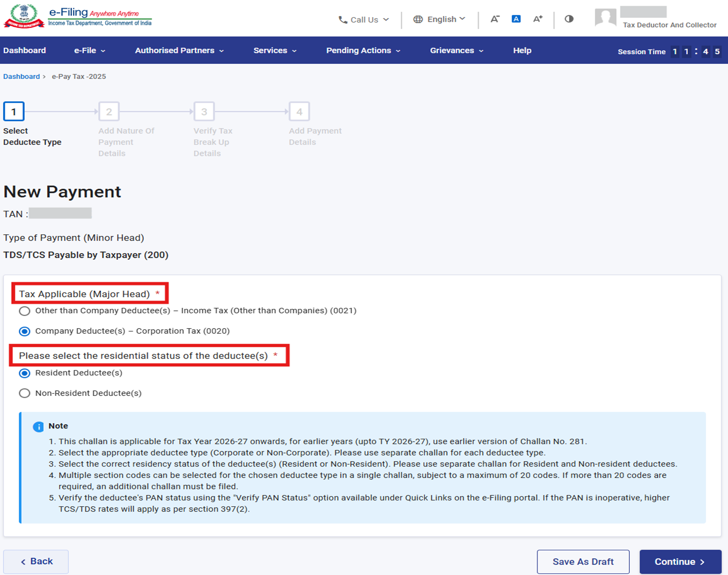
Task: Click Save As Draft button
Action: point(583,562)
